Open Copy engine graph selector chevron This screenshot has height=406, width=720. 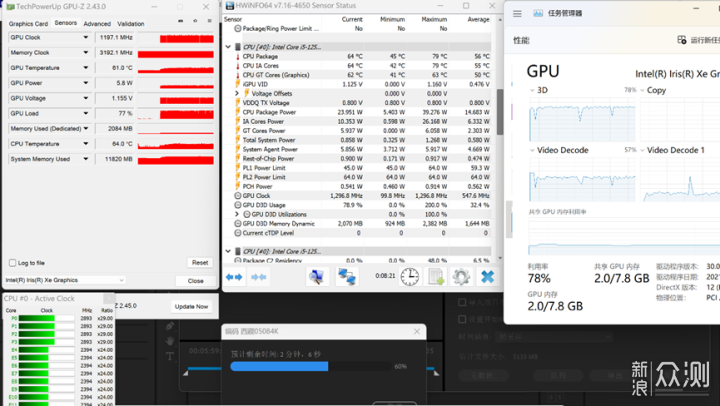pyautogui.click(x=642, y=90)
